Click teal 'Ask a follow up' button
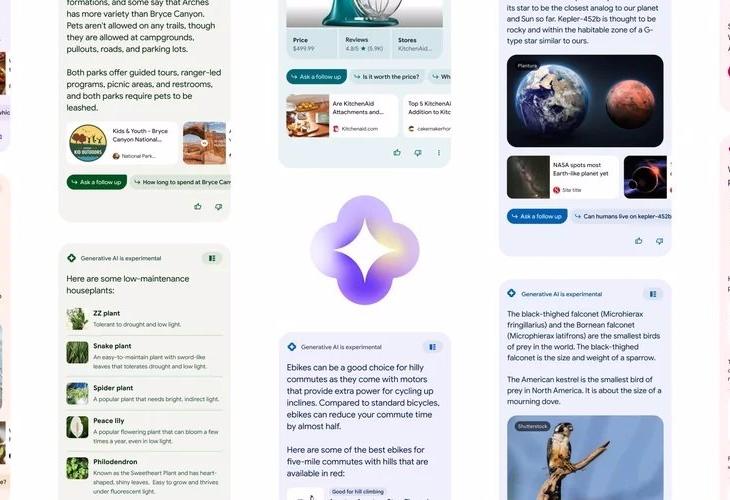Image resolution: width=730 pixels, height=500 pixels. click(x=317, y=77)
